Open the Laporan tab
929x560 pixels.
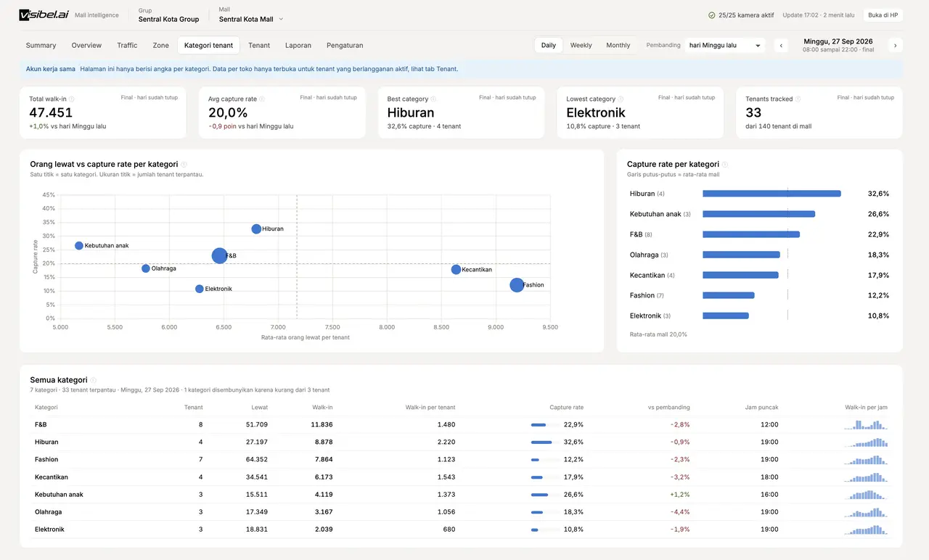(298, 45)
